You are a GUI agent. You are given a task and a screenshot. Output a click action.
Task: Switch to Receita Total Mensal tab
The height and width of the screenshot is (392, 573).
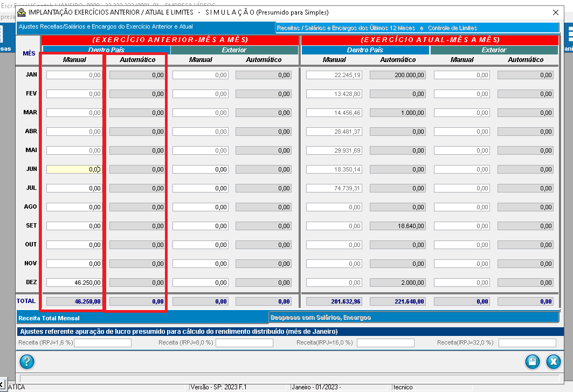click(142, 318)
